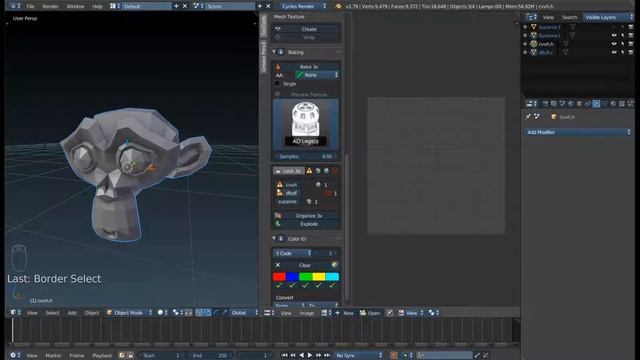Toggle the checkmark under the red swatch
Screen dimensions: 640x360
click(x=279, y=285)
